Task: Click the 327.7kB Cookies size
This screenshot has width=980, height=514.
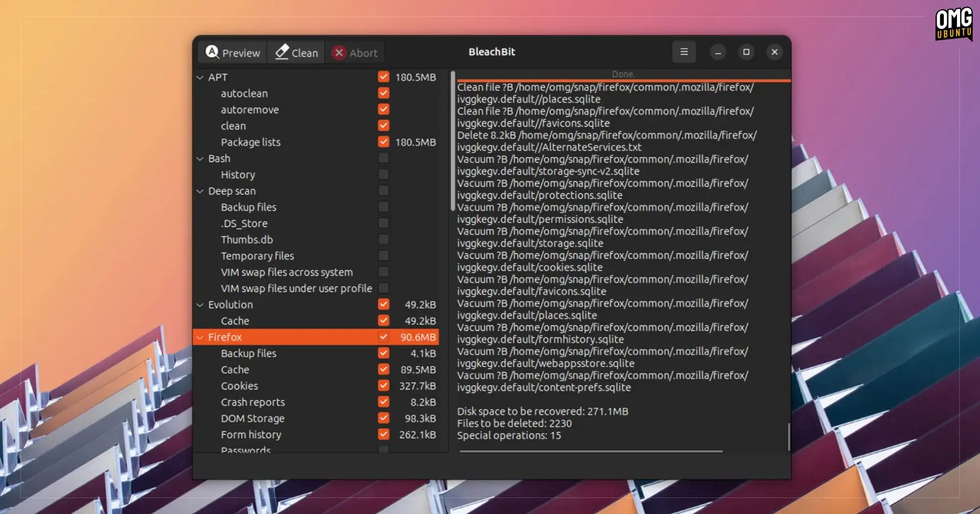Action: [418, 386]
